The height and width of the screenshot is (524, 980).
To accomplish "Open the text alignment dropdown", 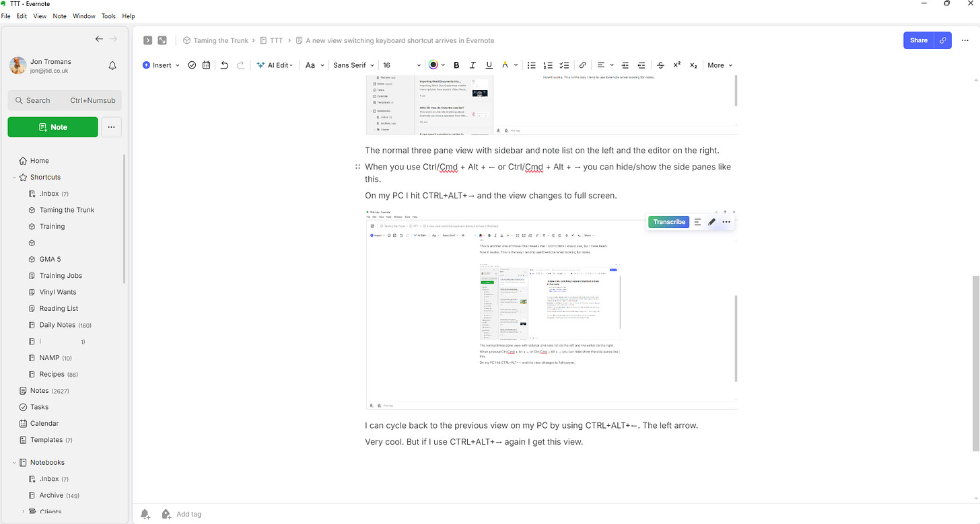I will coord(606,65).
